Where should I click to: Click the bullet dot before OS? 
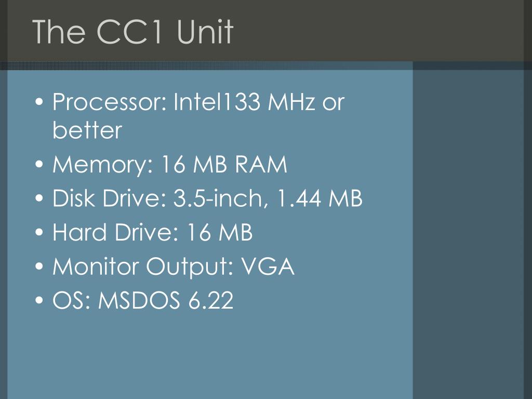click(x=39, y=300)
